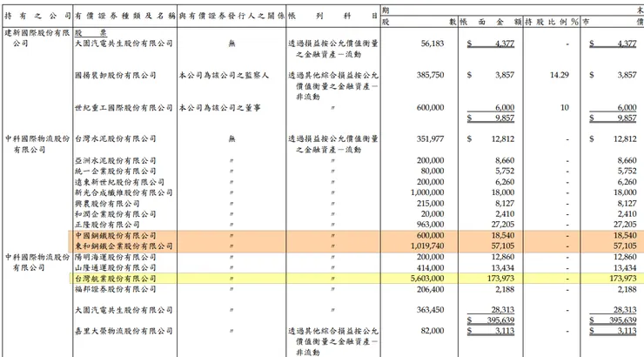The image size is (644, 357).
Task: Click the share count 1,019,740
Action: pos(427,246)
